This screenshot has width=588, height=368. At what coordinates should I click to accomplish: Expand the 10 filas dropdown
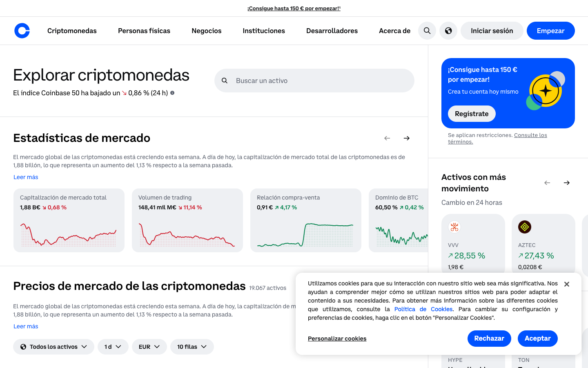[x=192, y=346]
